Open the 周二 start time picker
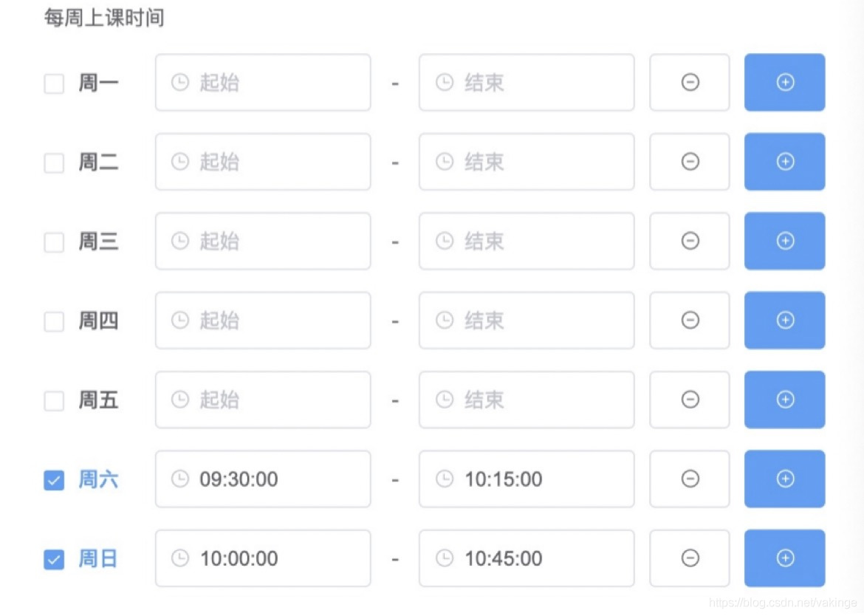This screenshot has height=616, width=864. click(x=263, y=162)
